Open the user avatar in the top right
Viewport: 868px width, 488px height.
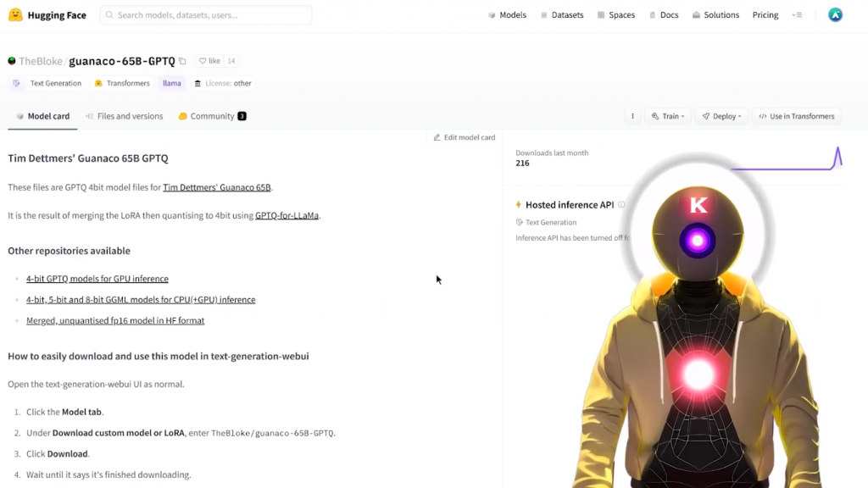pyautogui.click(x=835, y=15)
